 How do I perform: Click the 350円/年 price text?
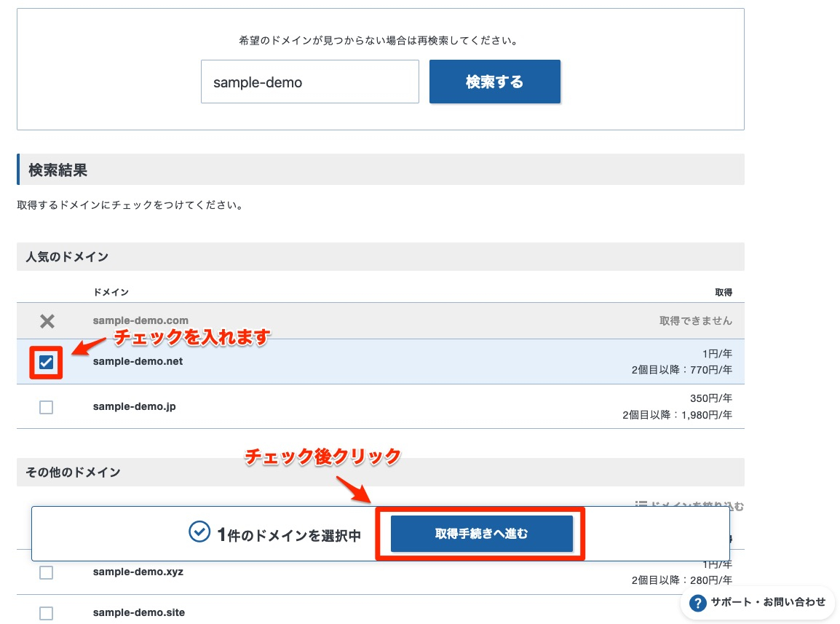pyautogui.click(x=711, y=398)
